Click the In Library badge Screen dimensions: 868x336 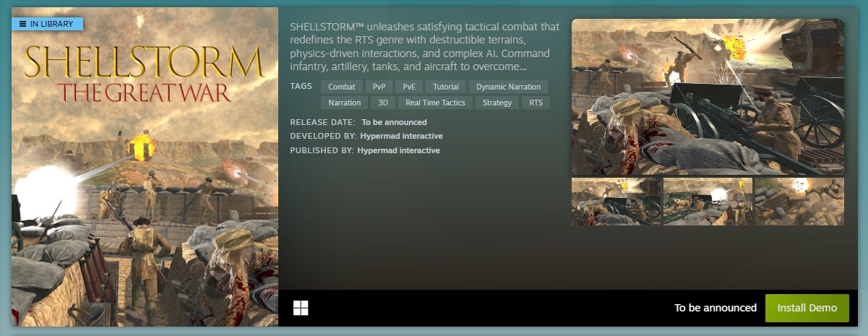(x=47, y=24)
